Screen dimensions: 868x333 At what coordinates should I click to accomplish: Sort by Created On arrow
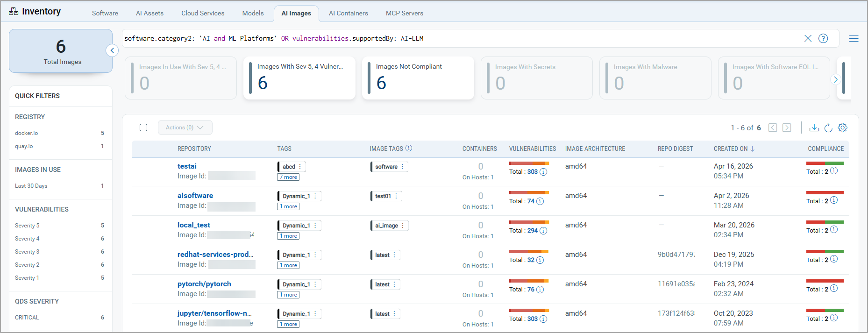click(x=753, y=149)
